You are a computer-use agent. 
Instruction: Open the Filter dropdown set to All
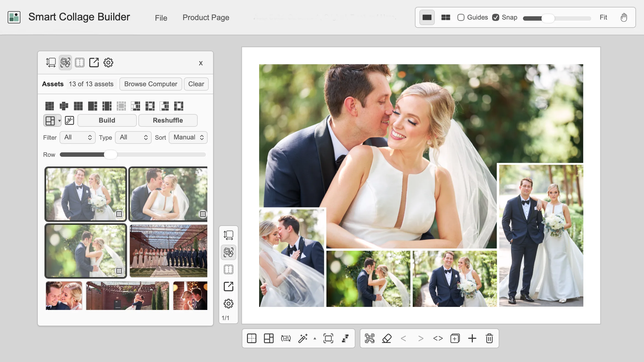(77, 137)
